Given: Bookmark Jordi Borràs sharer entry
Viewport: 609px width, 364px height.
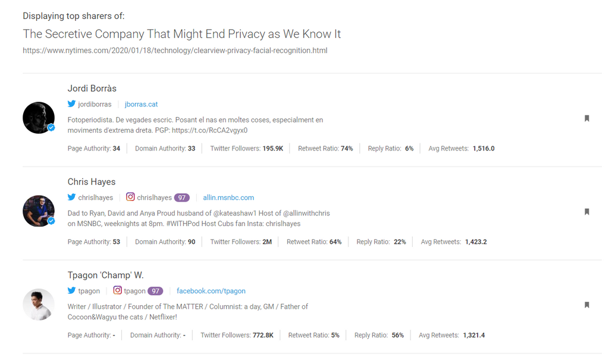Looking at the screenshot, I should tap(586, 118).
